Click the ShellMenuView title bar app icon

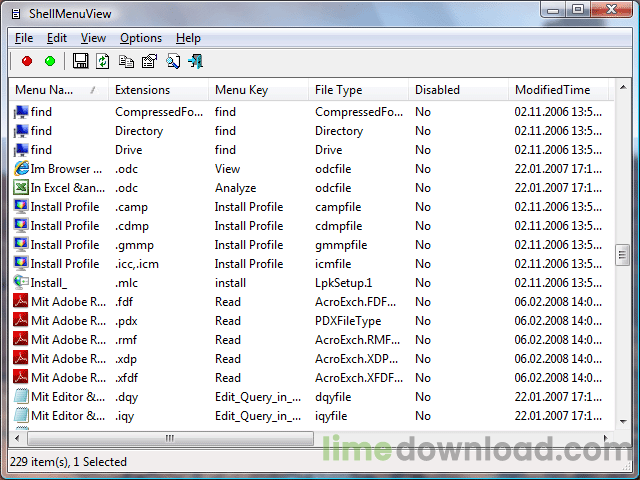coord(16,14)
